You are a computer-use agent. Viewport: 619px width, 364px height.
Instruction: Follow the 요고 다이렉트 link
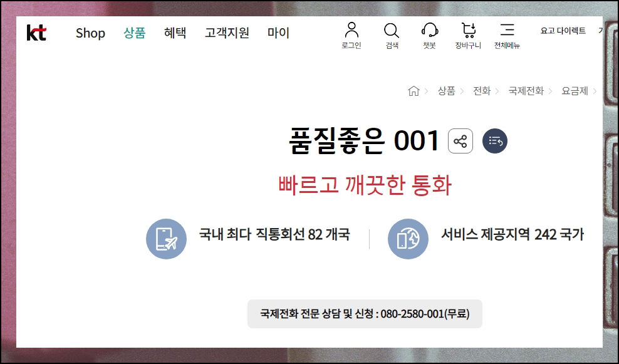point(563,31)
